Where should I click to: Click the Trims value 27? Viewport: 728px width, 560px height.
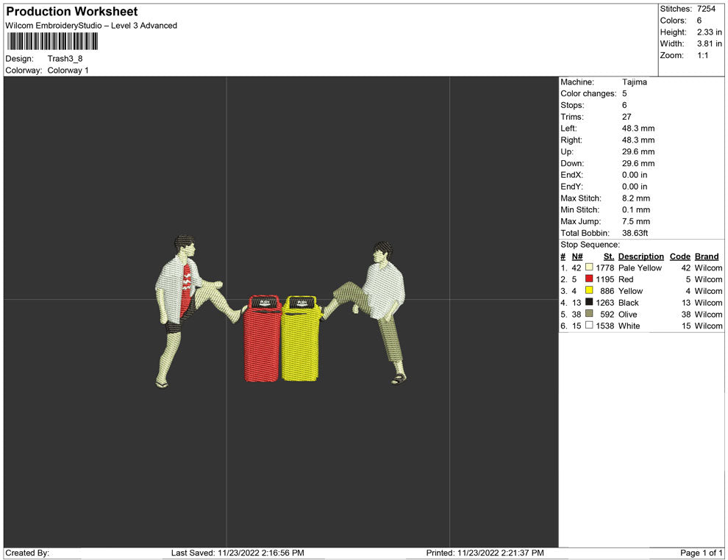pyautogui.click(x=627, y=116)
